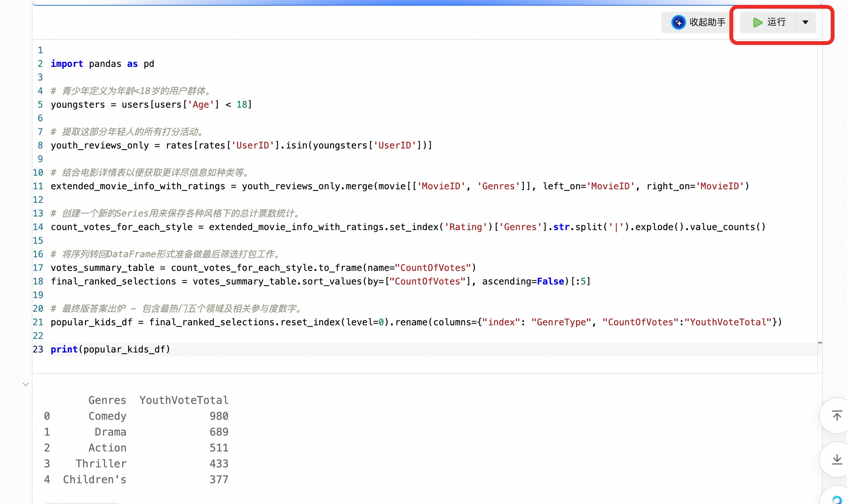Screen dimensions: 847x504
Task: Place cursor on print(popular_kids_df) line
Action: click(x=110, y=349)
